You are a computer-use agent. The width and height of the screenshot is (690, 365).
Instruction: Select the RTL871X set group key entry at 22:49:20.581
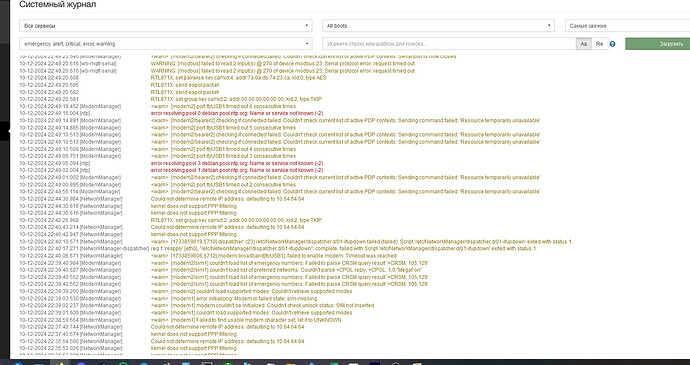pyautogui.click(x=236, y=99)
